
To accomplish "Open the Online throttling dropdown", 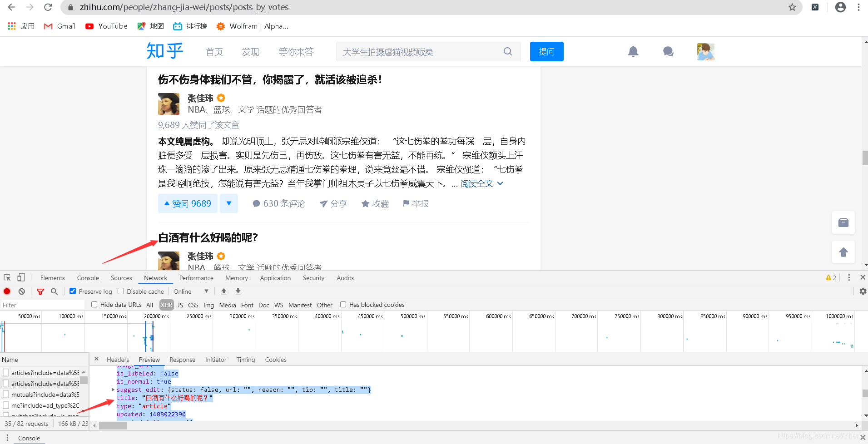I will coord(191,291).
